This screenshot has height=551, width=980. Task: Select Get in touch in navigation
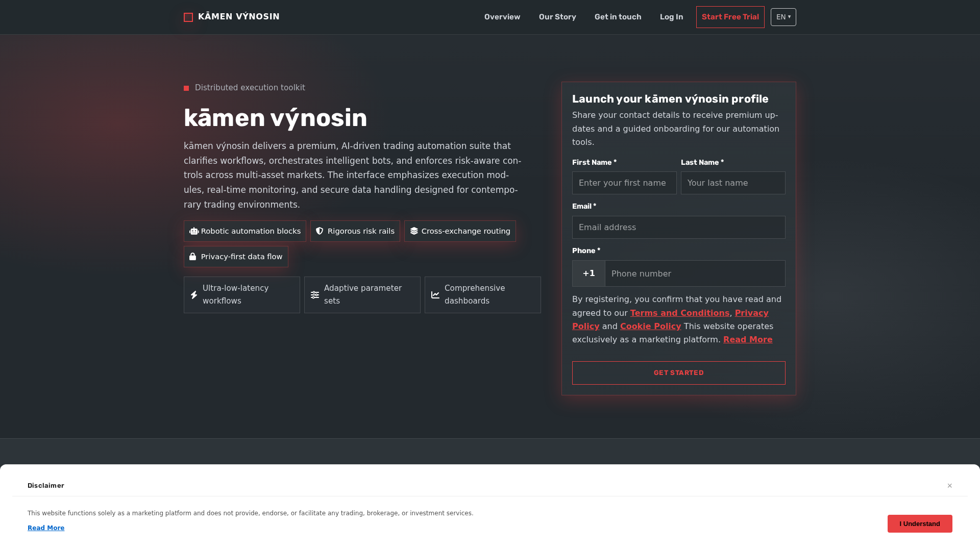tap(618, 17)
